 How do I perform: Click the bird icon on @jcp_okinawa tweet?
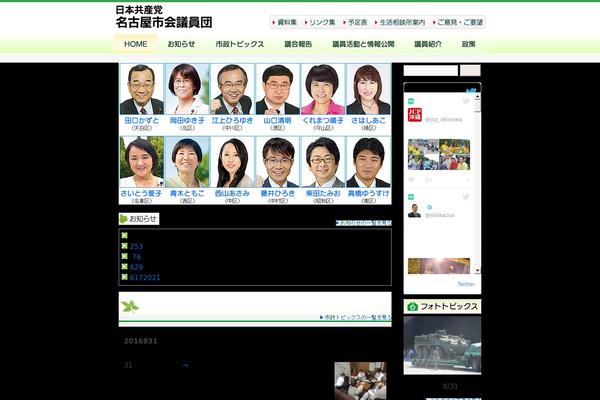pyautogui.click(x=466, y=101)
